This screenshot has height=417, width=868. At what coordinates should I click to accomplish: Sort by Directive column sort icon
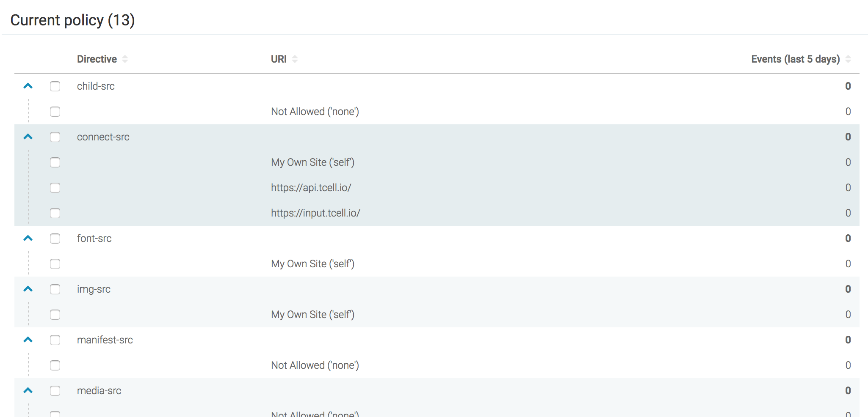tap(125, 59)
